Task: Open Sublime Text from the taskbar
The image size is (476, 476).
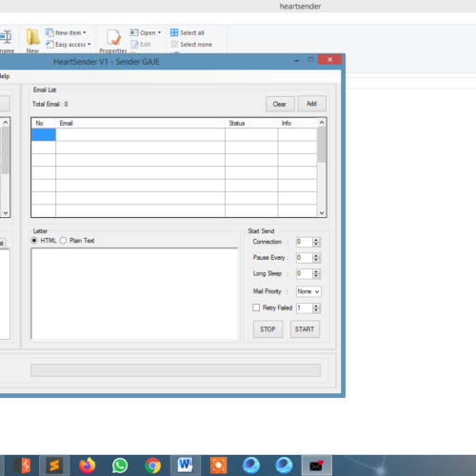Action: point(54,466)
